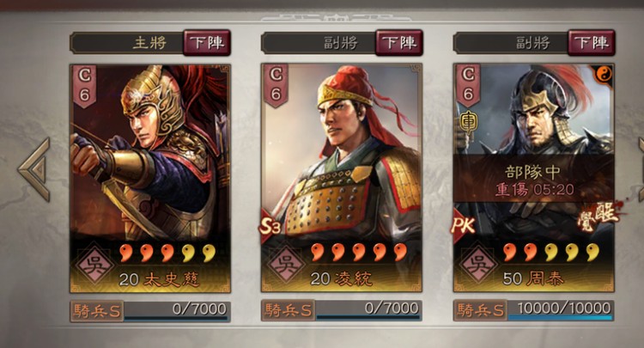Screen dimensions: 644x348
Task: Click 下陣 for the middle vice general
Action: click(x=398, y=42)
